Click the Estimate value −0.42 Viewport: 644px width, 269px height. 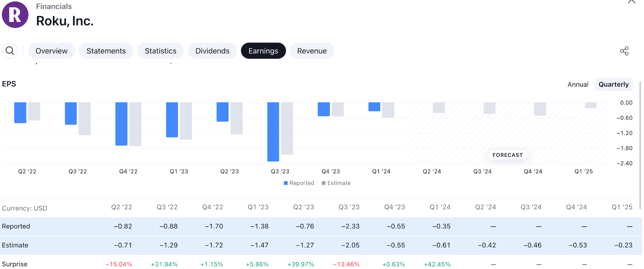[487, 245]
